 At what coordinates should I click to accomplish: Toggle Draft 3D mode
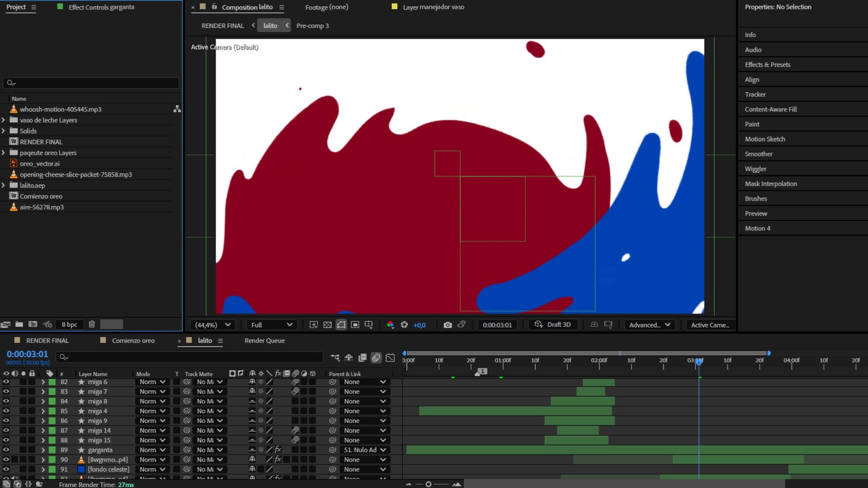(552, 325)
